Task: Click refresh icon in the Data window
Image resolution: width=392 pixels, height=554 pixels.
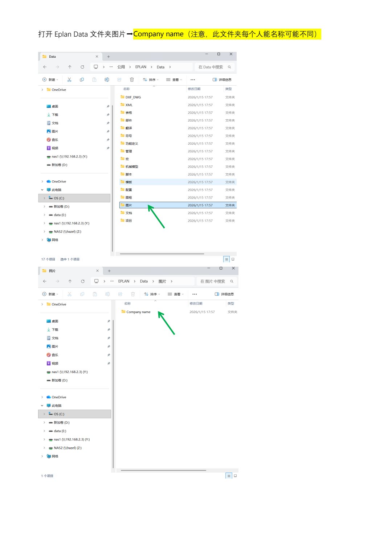Action: pos(82,67)
